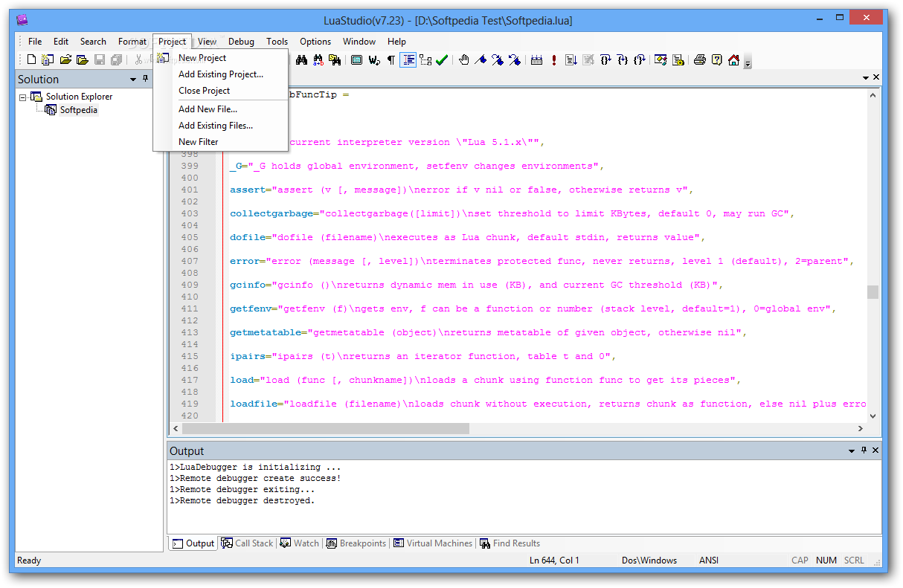Click the Print toolbar icon
Screen dimensions: 903x588
(x=700, y=60)
